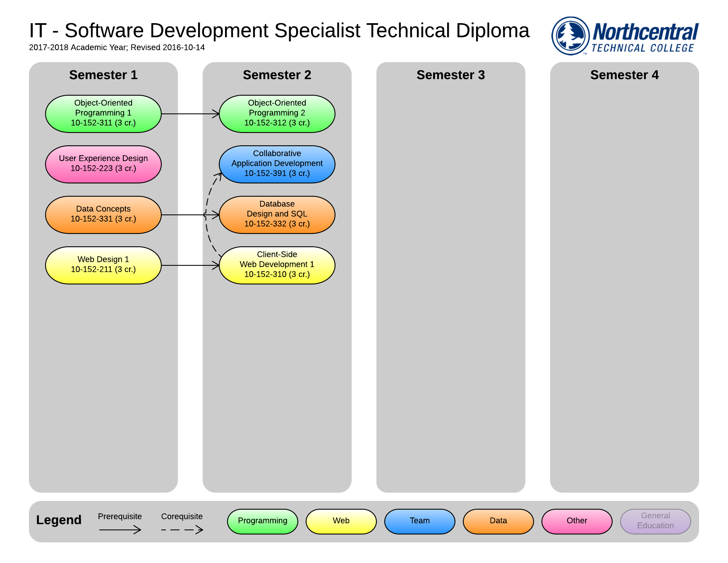
Task: Click the Data Concepts course bubble
Action: pos(103,214)
